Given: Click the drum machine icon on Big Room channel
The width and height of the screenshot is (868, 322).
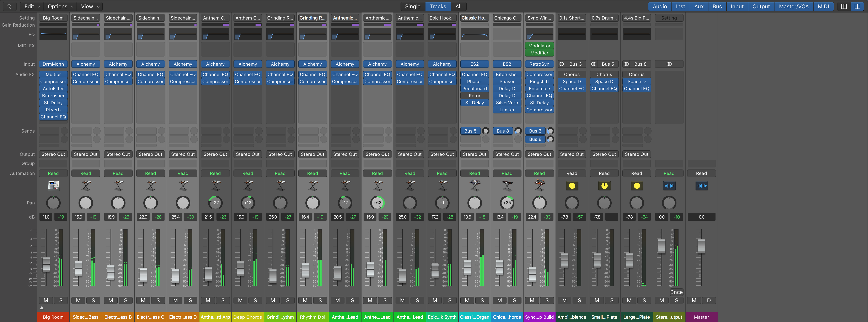Looking at the screenshot, I should click(x=53, y=186).
